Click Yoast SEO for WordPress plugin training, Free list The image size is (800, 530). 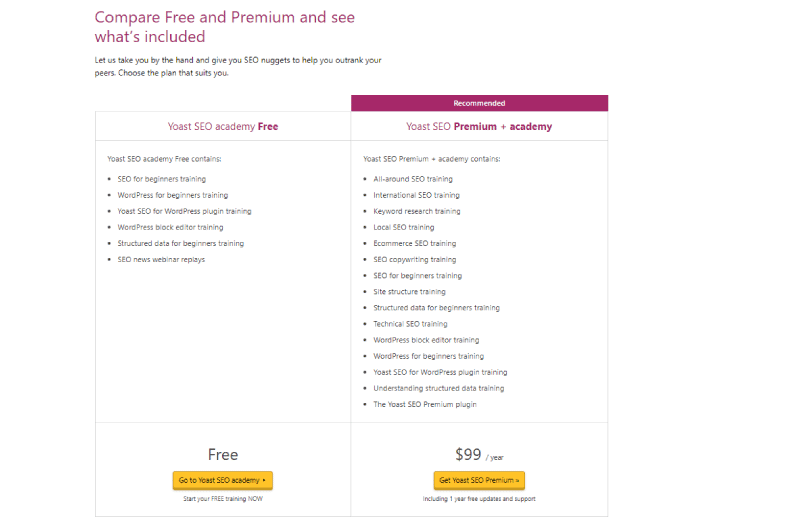click(x=184, y=211)
